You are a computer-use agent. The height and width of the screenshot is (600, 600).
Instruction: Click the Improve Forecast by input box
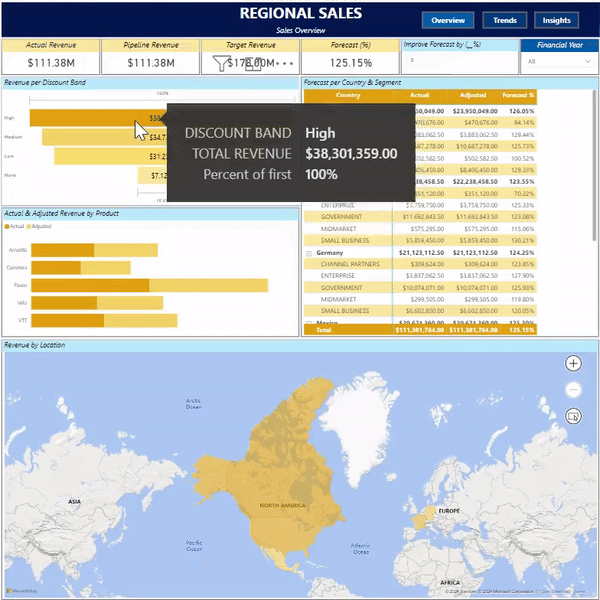pyautogui.click(x=458, y=62)
